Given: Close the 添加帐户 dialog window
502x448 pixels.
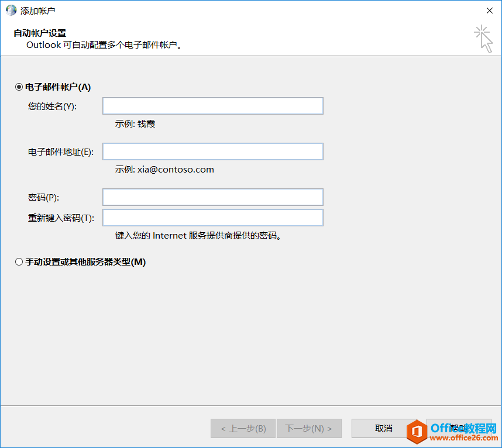Looking at the screenshot, I should [x=489, y=10].
